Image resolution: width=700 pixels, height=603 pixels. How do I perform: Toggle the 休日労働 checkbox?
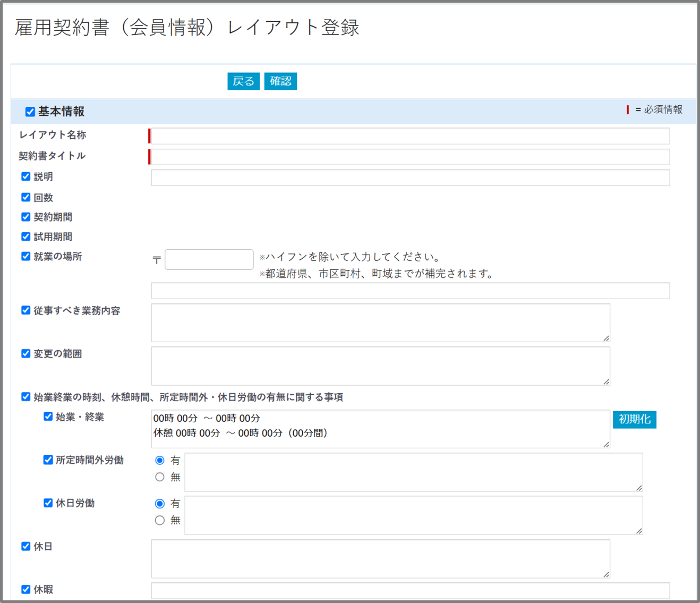coord(48,503)
